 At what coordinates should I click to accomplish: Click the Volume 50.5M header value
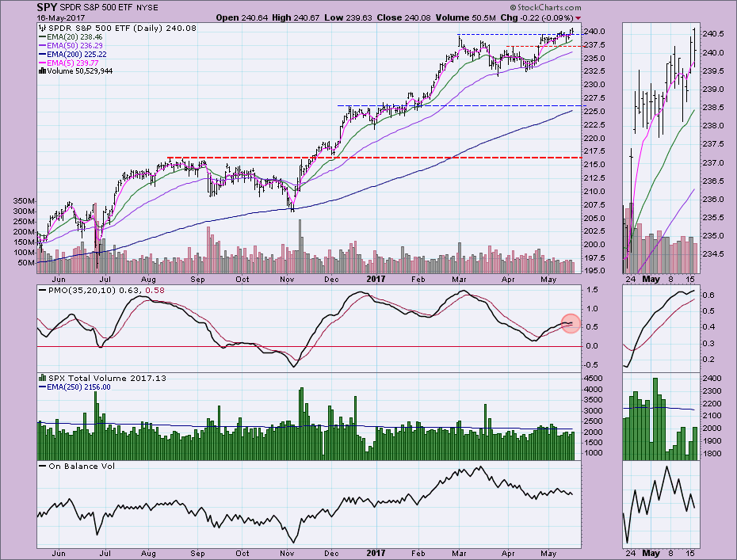point(465,18)
